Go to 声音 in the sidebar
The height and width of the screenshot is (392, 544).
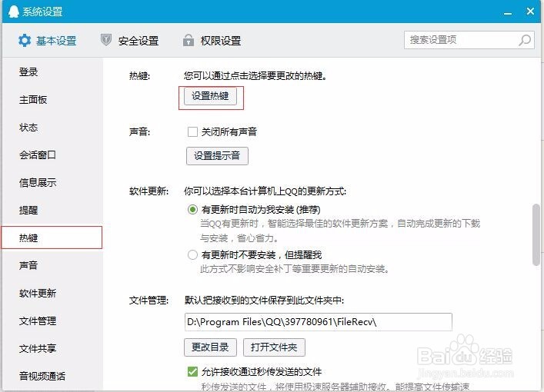coord(28,265)
